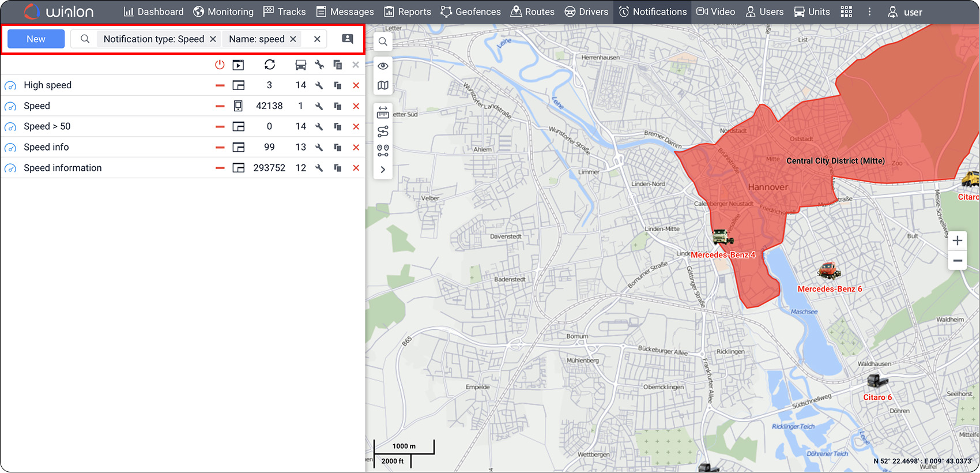Open the three-dot more options menu

coord(869,12)
